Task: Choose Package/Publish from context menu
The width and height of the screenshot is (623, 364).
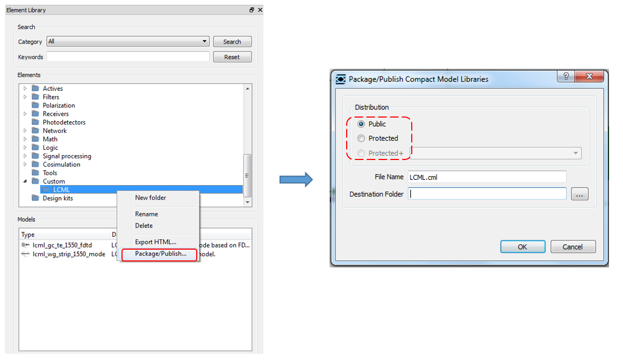Action: [x=160, y=254]
